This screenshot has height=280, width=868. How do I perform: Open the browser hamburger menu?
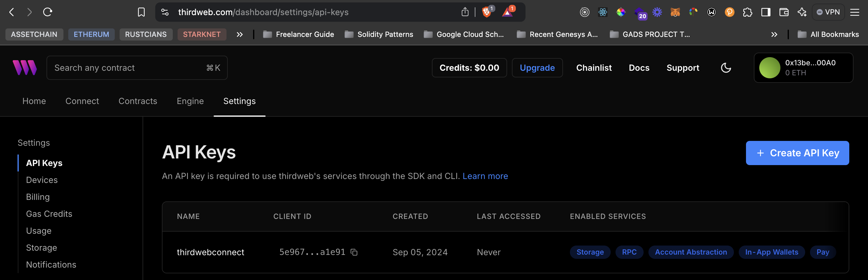pyautogui.click(x=854, y=12)
